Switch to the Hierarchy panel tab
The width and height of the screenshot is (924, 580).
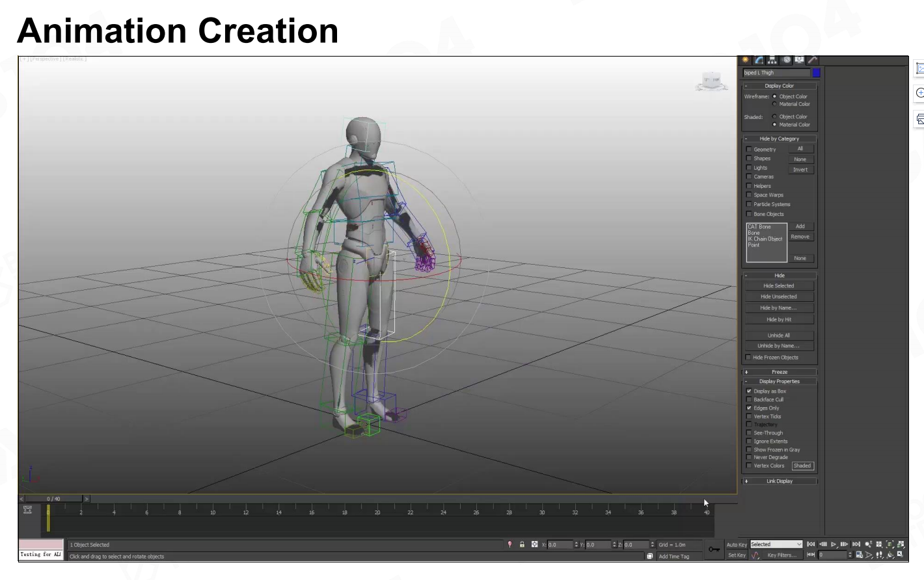pyautogui.click(x=772, y=60)
